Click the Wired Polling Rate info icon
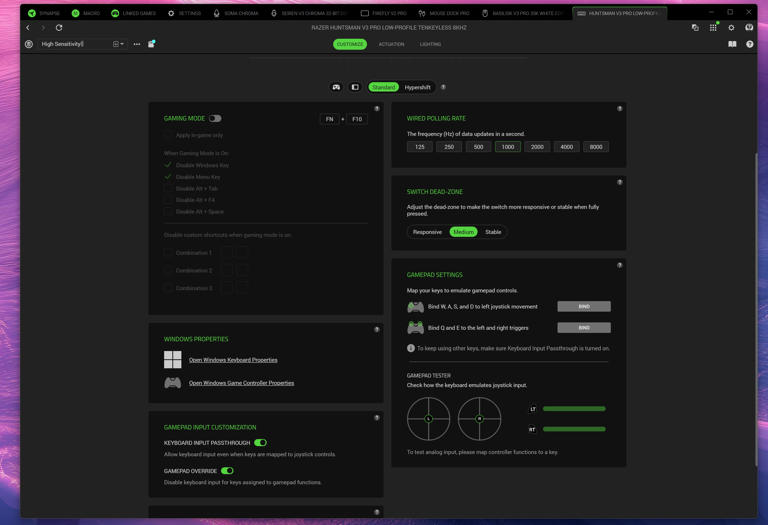The height and width of the screenshot is (525, 768). coord(620,109)
